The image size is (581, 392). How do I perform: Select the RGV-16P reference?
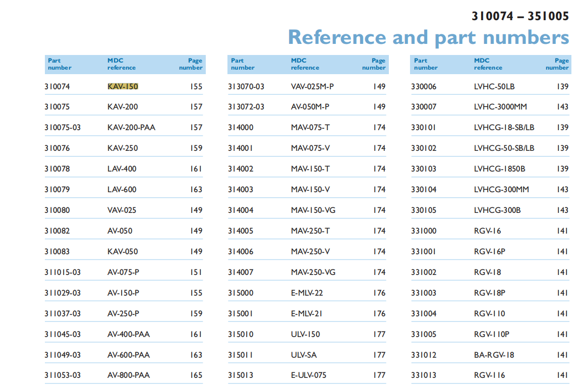click(x=490, y=252)
